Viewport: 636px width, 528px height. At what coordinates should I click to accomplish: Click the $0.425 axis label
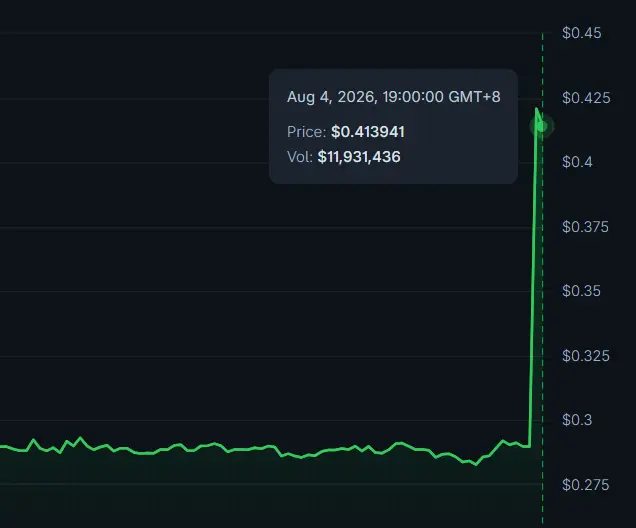pyautogui.click(x=586, y=98)
